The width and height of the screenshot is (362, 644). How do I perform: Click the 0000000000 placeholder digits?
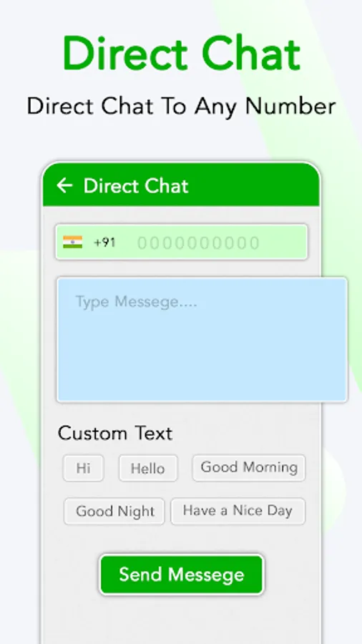(198, 243)
